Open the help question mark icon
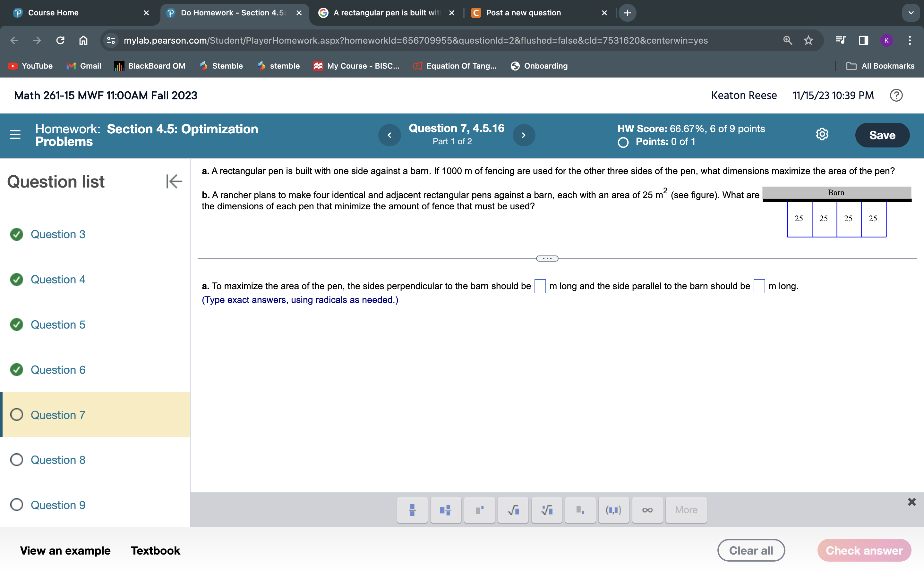Screen dimensions: 924x577 tap(896, 96)
